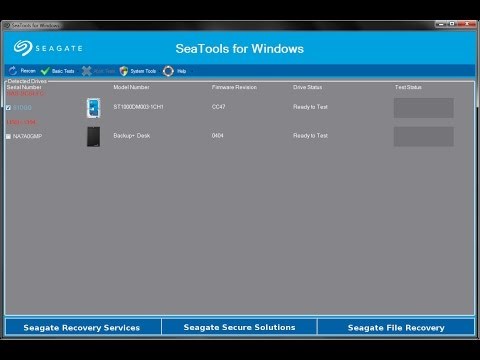This screenshot has height=360, width=480.
Task: Click the System Tools shield icon
Action: click(x=124, y=71)
